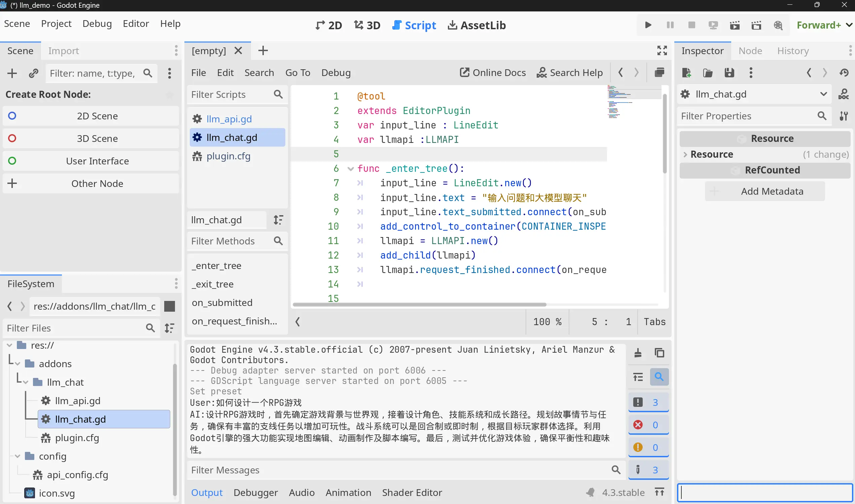Screen dimensions: 855x504
Task: Run a specific scene icon
Action: pos(756,25)
